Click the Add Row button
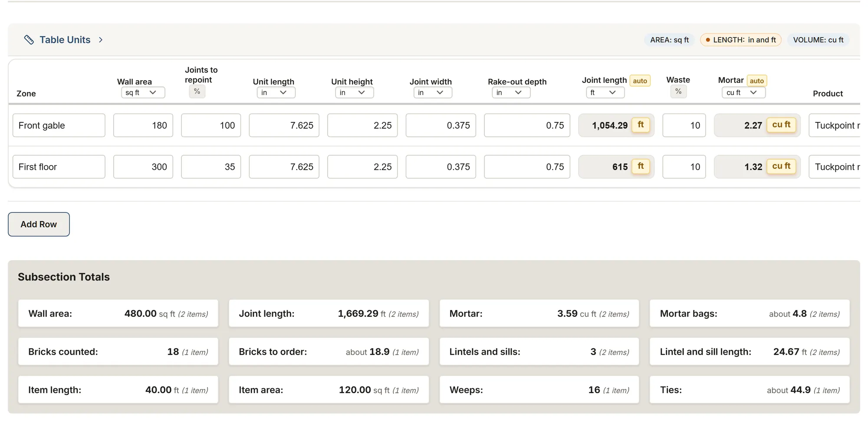Screen dimensions: 868x421 point(39,224)
